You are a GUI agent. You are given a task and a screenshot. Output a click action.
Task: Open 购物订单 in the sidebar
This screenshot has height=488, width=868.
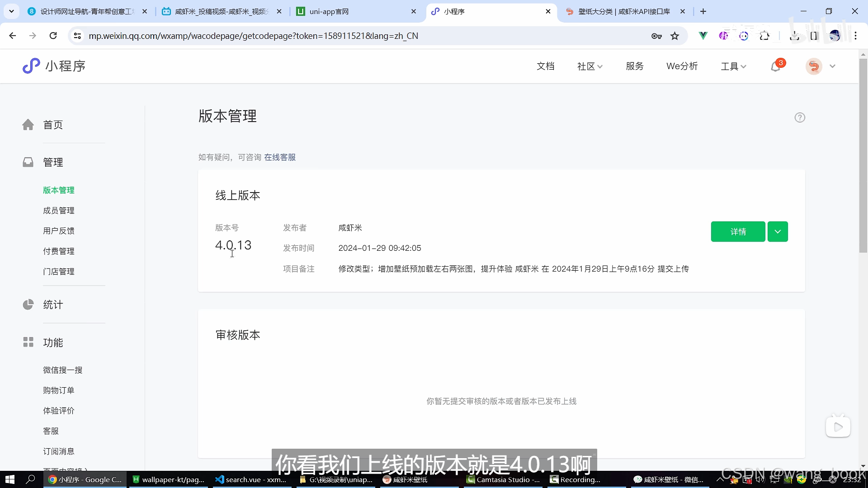(x=59, y=390)
